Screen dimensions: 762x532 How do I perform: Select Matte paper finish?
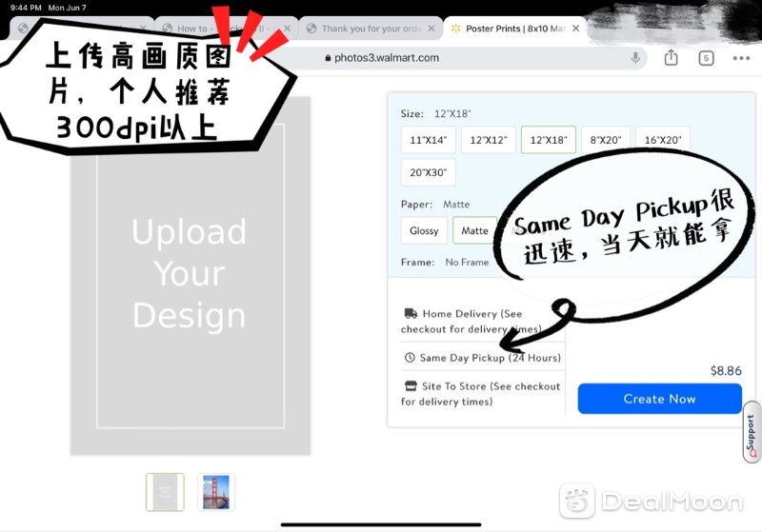474,230
